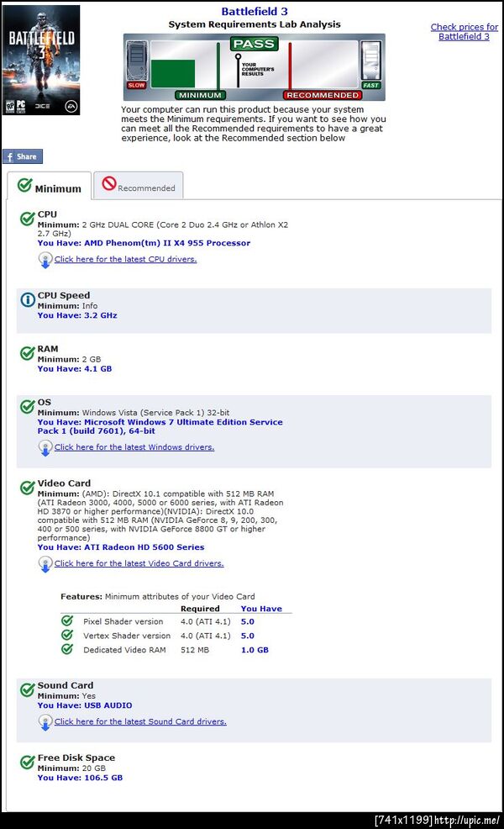Click the red prohibited icon on Recommended tab

click(x=109, y=183)
